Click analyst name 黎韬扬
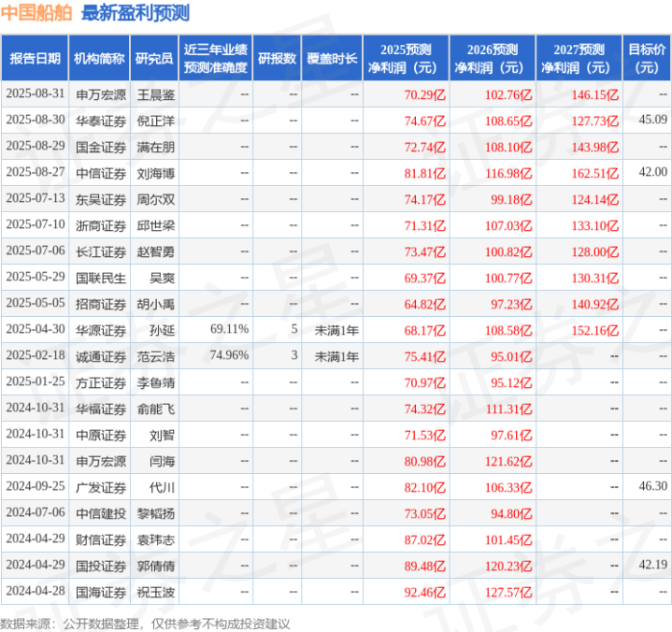 [155, 513]
